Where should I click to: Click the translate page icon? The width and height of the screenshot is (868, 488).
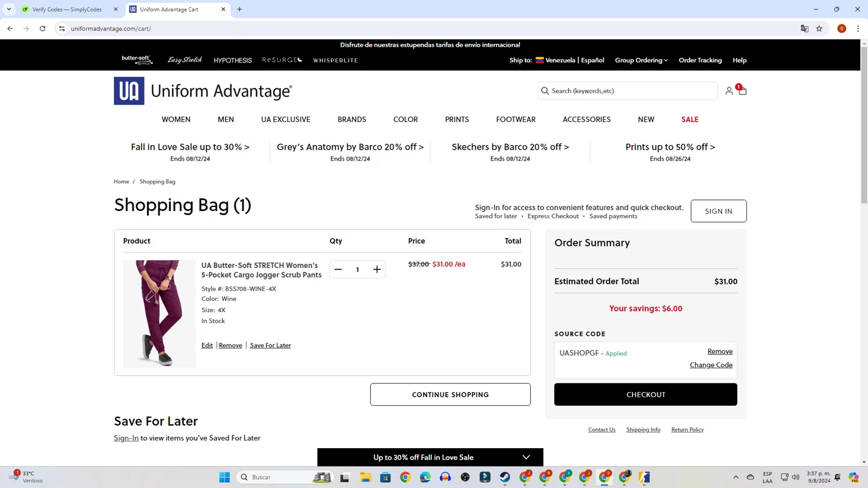pos(804,28)
